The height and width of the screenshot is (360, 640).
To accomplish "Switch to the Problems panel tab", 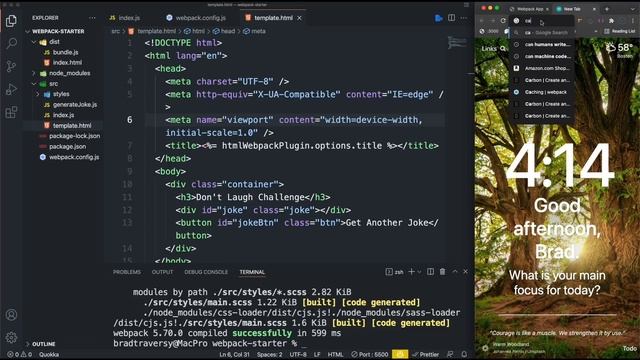I will (127, 272).
